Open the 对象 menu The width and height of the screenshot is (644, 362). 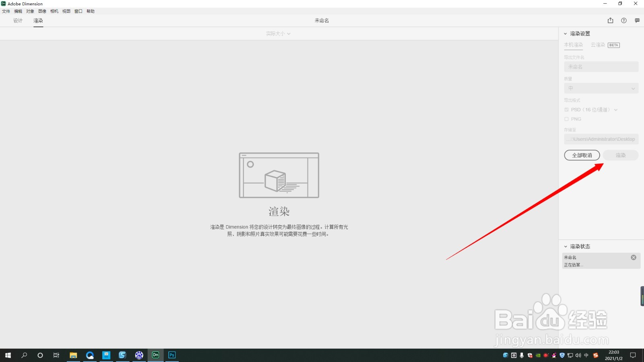tap(30, 11)
